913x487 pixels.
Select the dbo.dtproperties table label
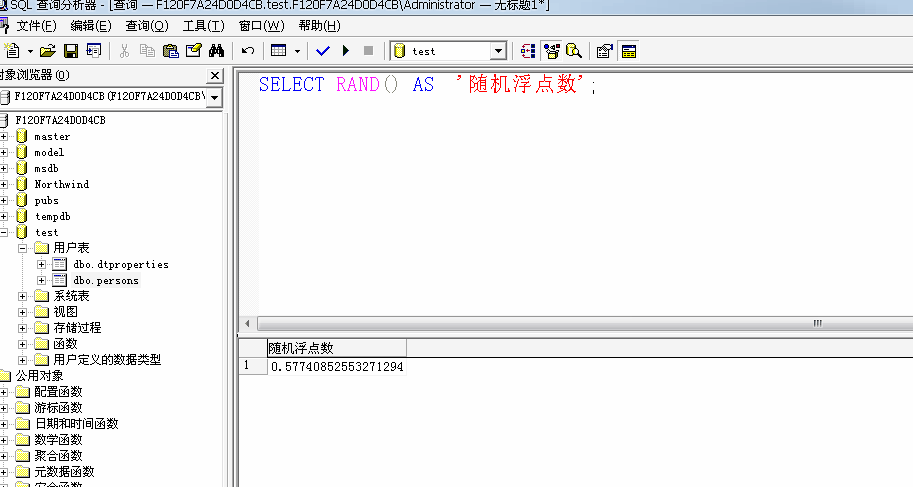point(121,264)
